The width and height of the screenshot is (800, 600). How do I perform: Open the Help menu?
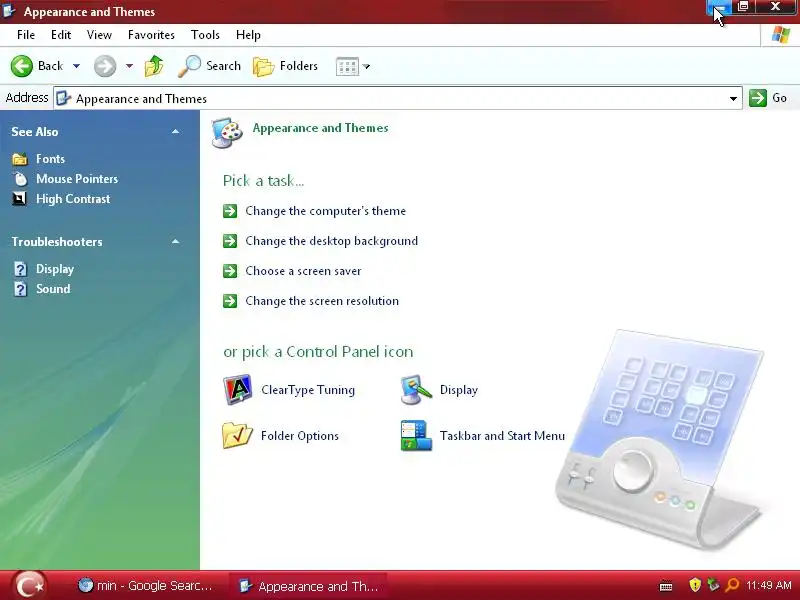(248, 35)
